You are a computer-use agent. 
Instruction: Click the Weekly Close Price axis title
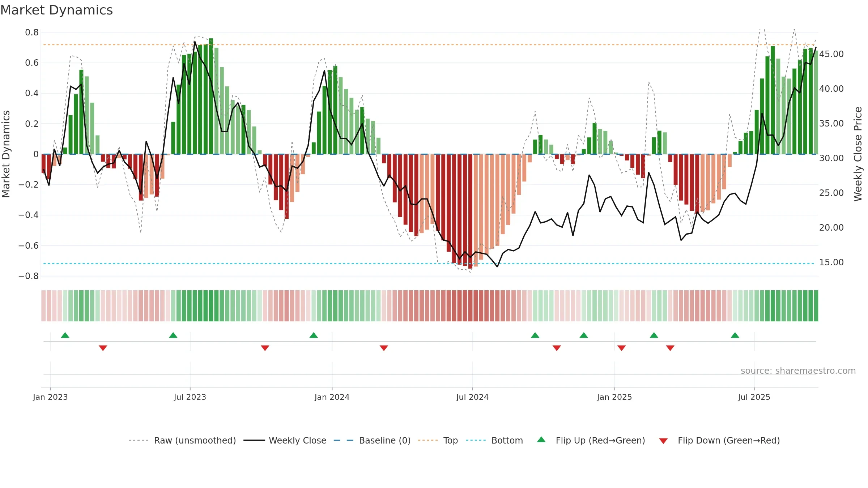[x=858, y=154]
